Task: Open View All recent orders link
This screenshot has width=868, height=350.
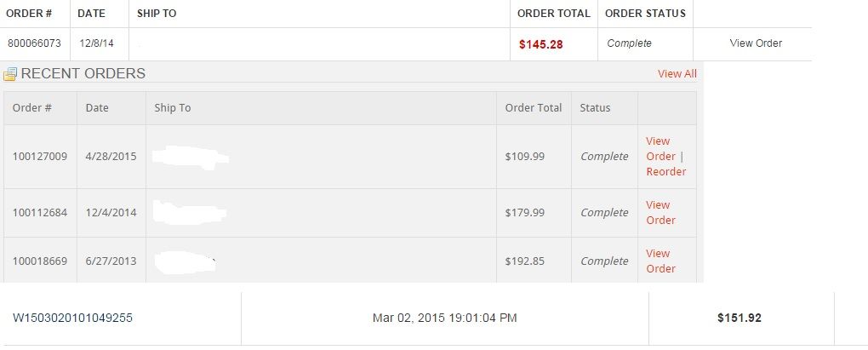Action: point(677,73)
